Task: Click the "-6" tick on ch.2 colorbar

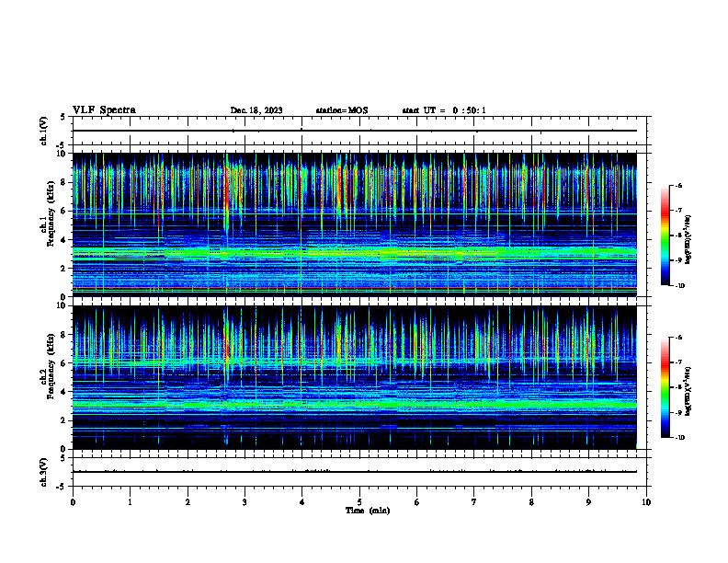Action: point(678,338)
